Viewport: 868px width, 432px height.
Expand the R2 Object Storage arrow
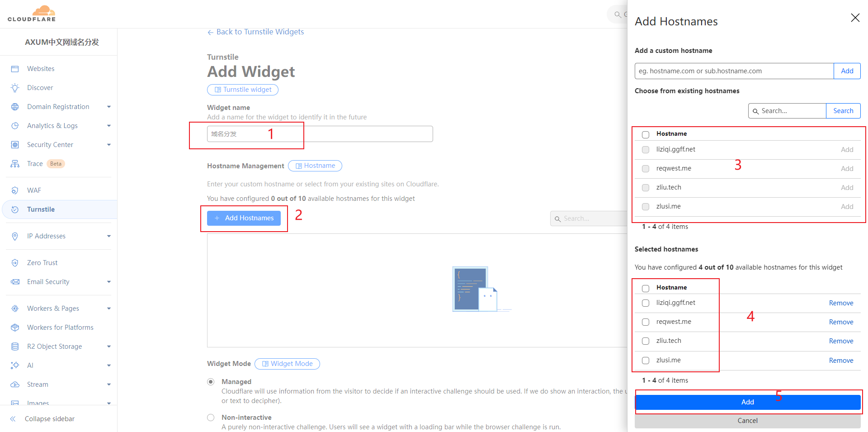109,347
